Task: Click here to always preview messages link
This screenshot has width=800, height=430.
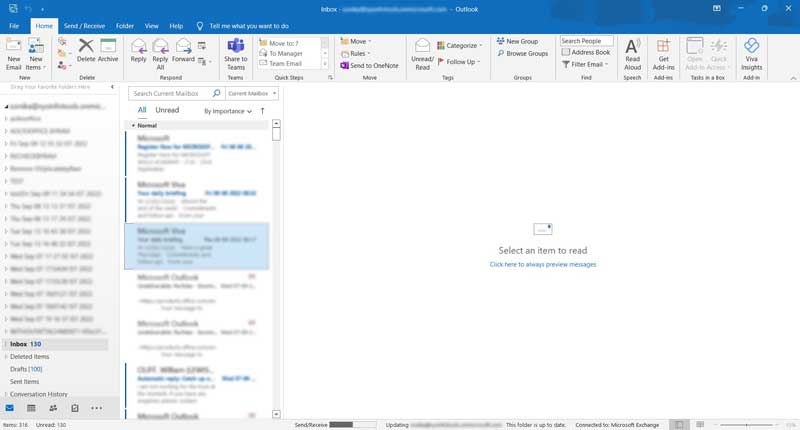Action: (543, 264)
